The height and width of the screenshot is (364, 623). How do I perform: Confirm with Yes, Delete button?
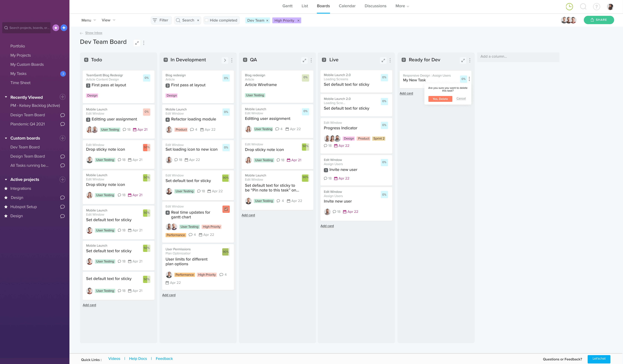[x=440, y=99]
